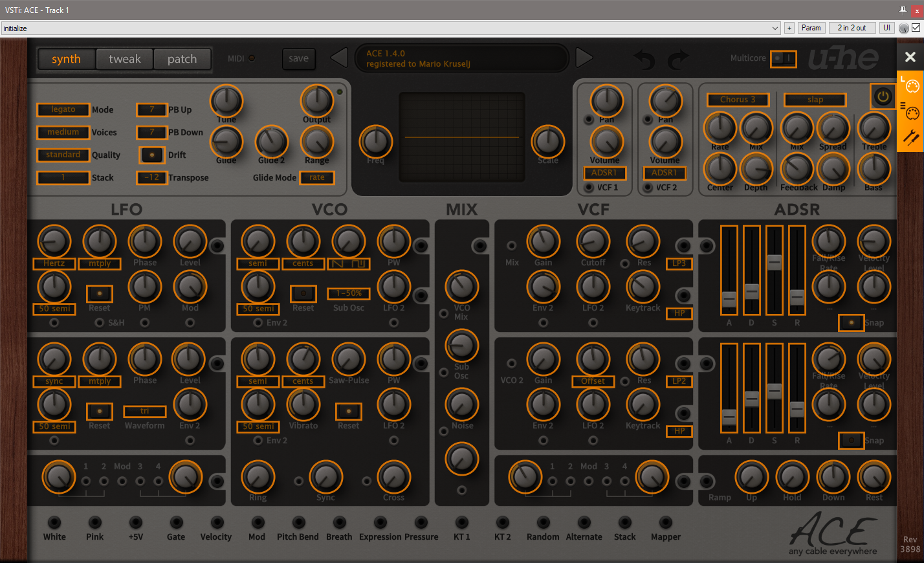Click the redo arrow icon
The image size is (924, 563).
(678, 59)
